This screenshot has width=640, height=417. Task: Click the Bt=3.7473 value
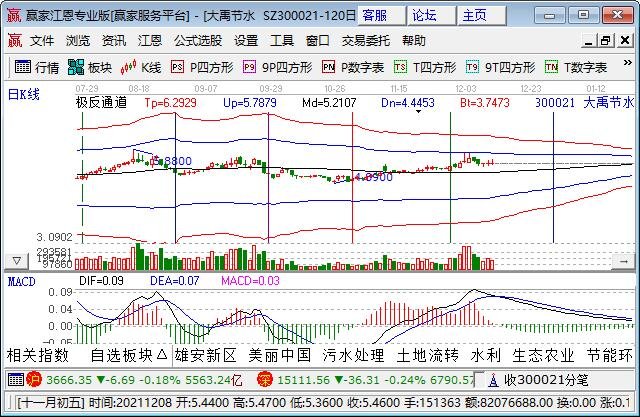[x=485, y=103]
